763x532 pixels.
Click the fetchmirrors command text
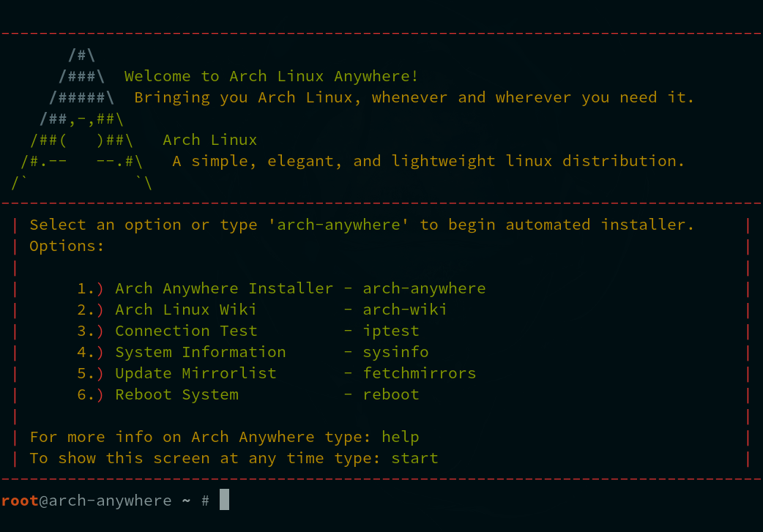pos(419,373)
